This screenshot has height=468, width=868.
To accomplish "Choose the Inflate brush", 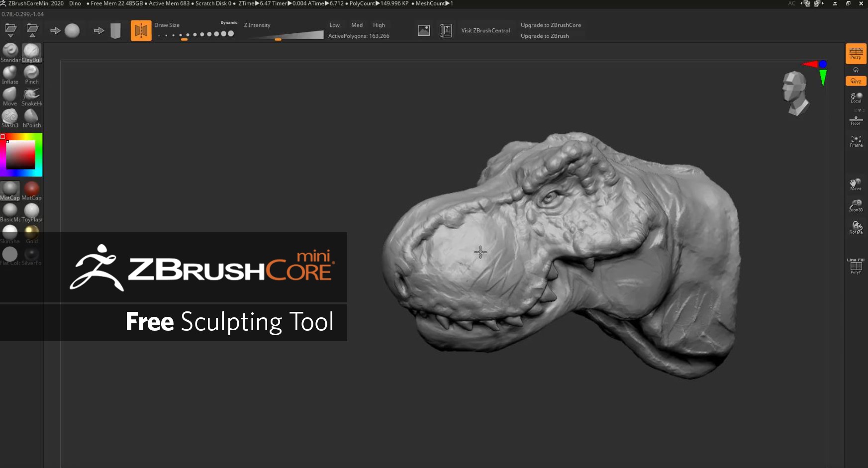I will 9,73.
